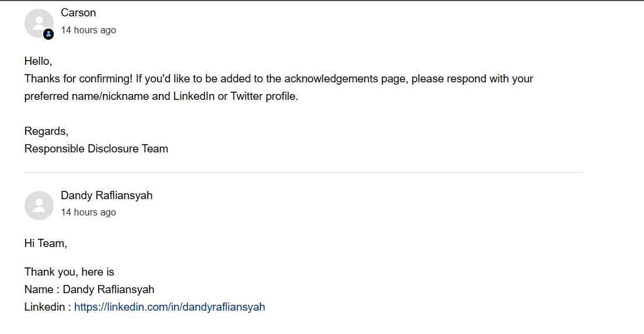Image resolution: width=644 pixels, height=334 pixels.
Task: Click the "Thanks for confirming!" sentence
Action: point(79,79)
